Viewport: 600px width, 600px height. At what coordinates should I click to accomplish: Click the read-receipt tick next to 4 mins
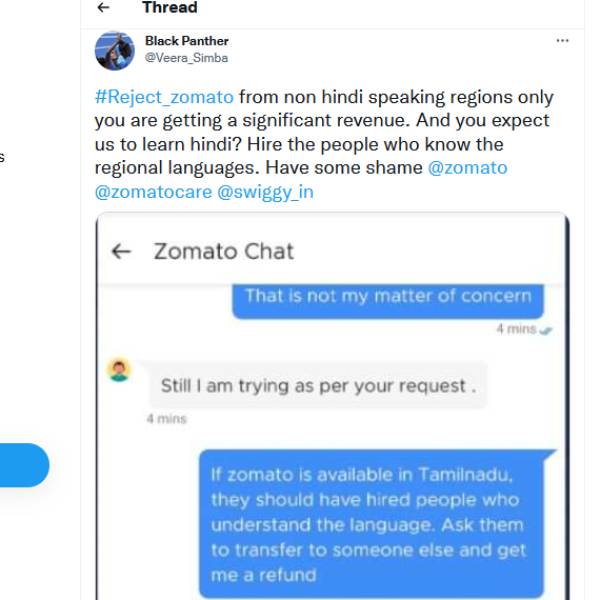coord(545,329)
